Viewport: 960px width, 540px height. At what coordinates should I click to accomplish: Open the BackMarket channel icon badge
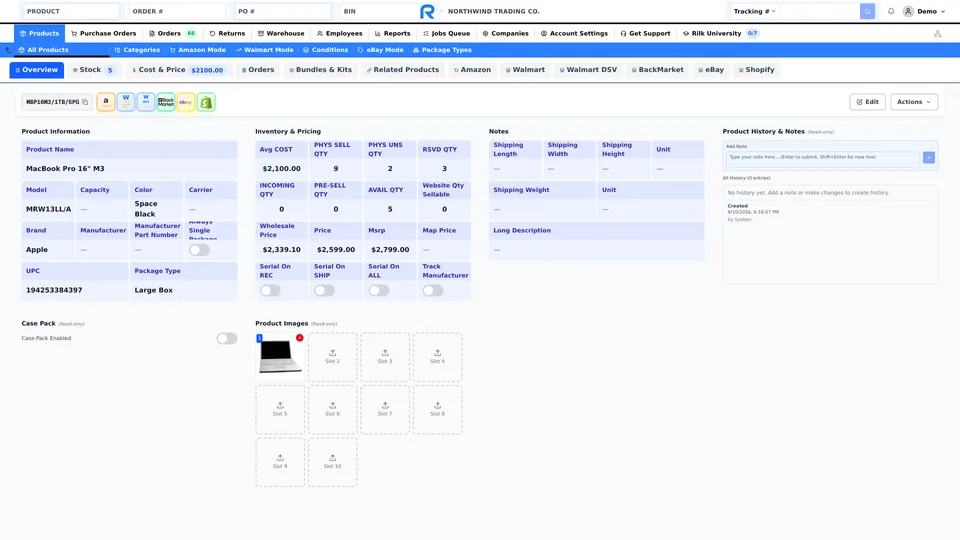166,102
